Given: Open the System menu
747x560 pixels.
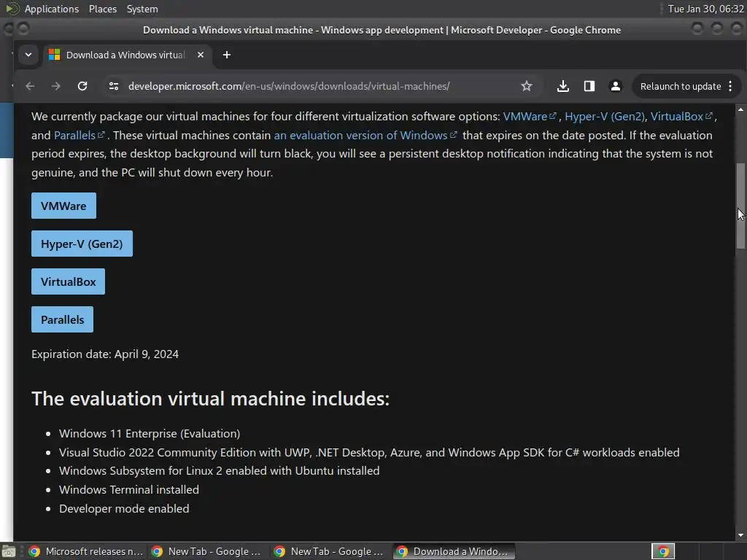Looking at the screenshot, I should click(142, 9).
